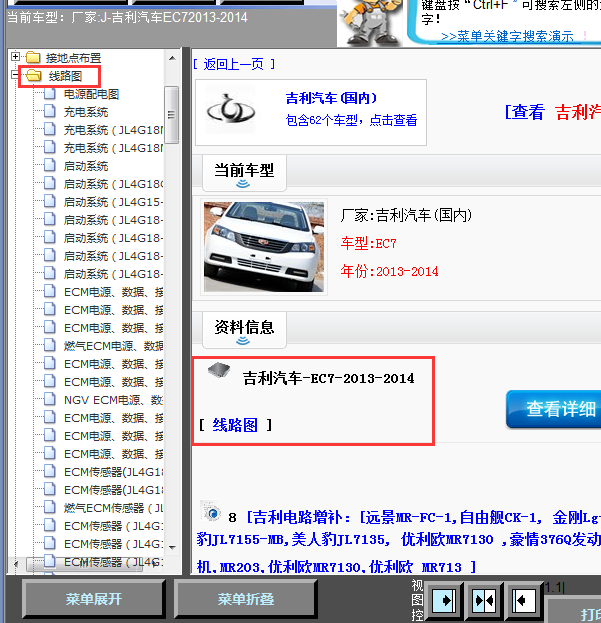
Task: Click the document icon beside 燃气ECM电源、数据
Action: (x=50, y=345)
